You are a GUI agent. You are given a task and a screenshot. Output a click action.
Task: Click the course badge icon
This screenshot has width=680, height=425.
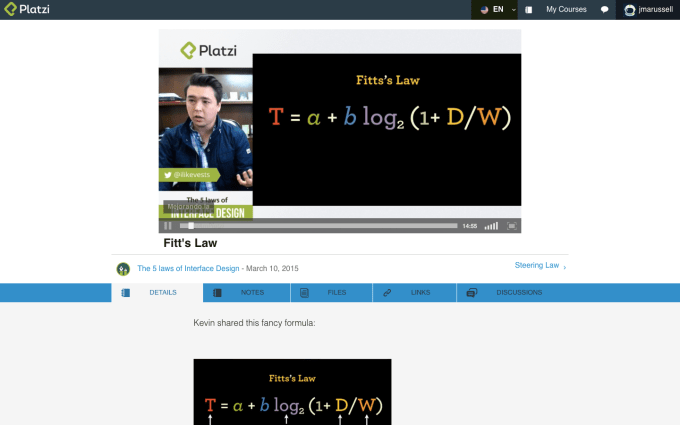pos(123,269)
